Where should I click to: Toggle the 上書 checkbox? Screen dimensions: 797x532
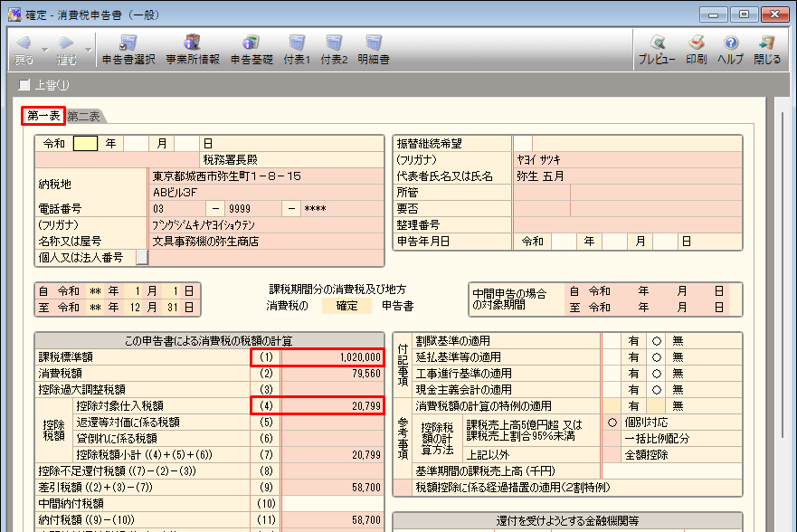[24, 85]
